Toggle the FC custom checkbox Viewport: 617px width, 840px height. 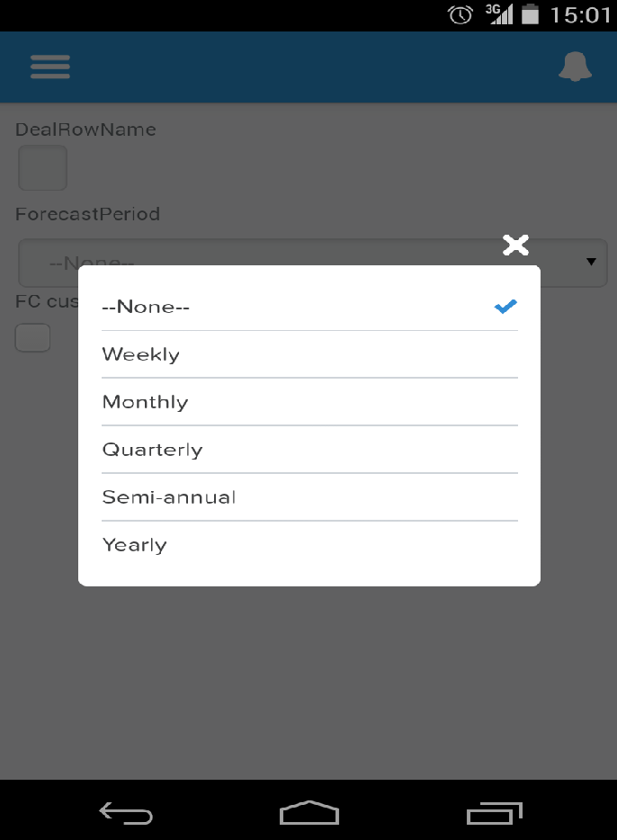pyautogui.click(x=32, y=337)
